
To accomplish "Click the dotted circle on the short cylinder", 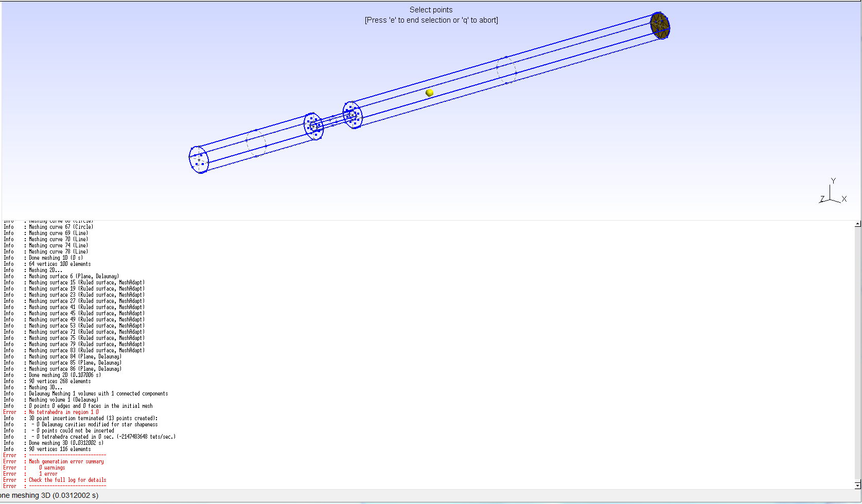I will pos(256,143).
